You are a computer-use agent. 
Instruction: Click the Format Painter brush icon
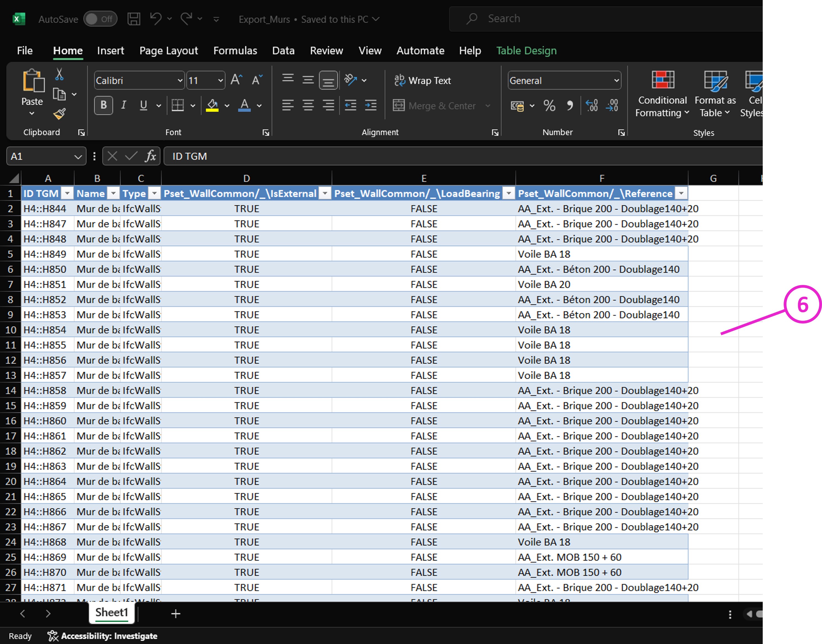(x=59, y=114)
